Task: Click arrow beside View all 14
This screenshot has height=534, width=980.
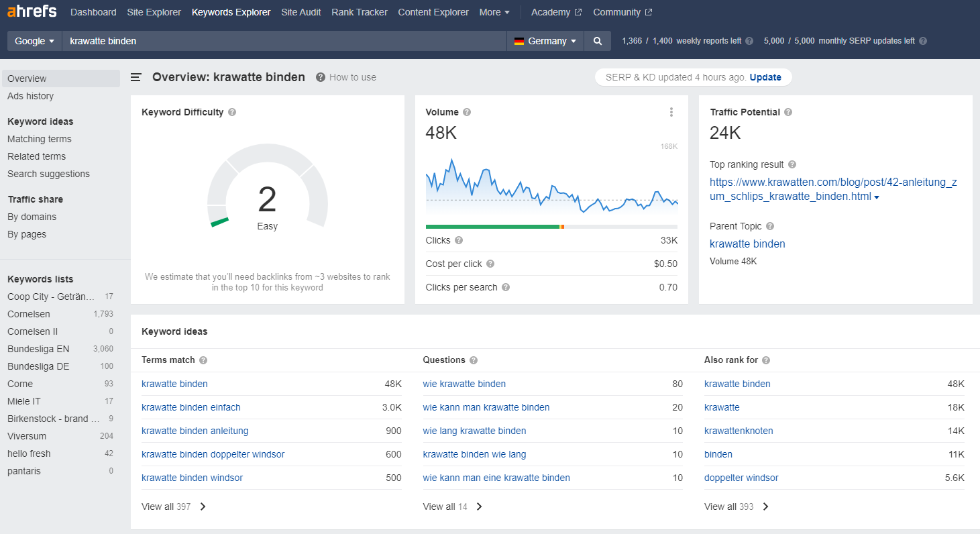Action: coord(480,506)
